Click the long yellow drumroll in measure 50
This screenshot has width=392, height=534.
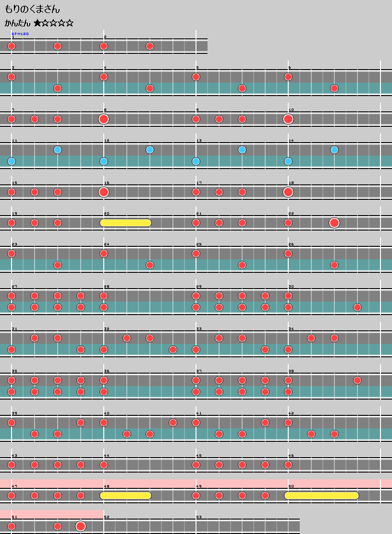pyautogui.click(x=321, y=496)
